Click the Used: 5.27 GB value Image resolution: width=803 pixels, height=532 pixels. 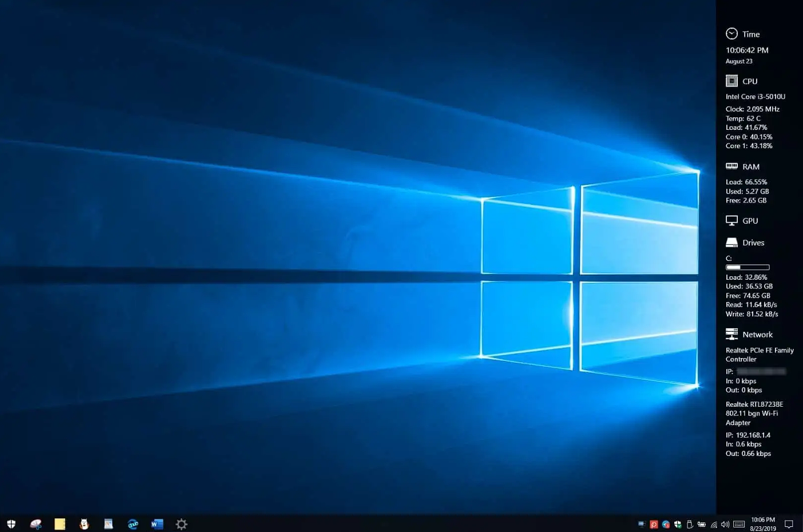coord(748,191)
